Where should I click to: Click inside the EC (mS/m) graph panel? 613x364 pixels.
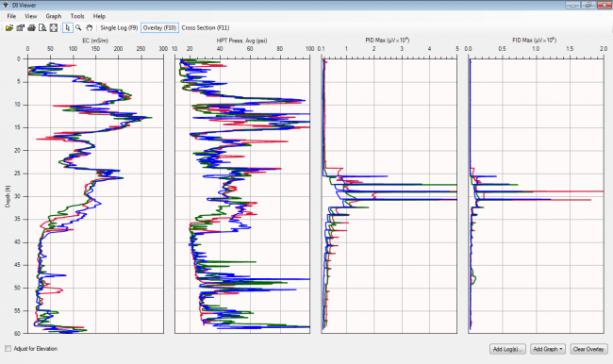(x=95, y=196)
